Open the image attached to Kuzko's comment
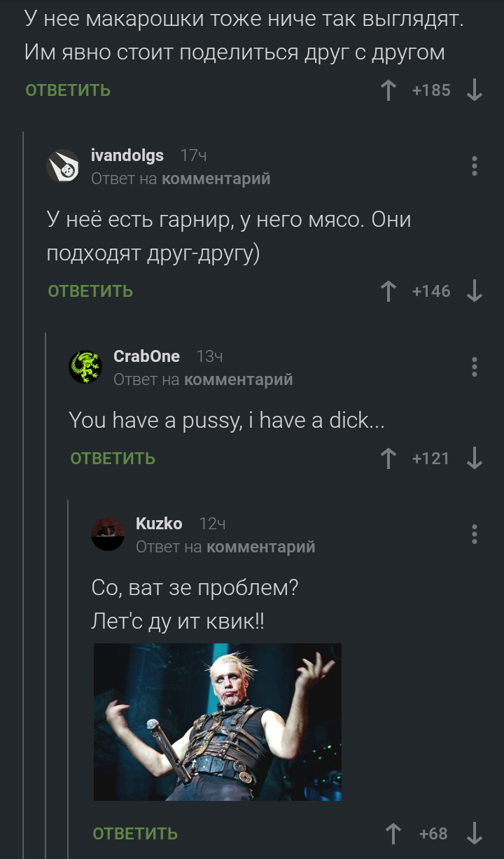Screen dimensions: 504x859 coord(218,722)
